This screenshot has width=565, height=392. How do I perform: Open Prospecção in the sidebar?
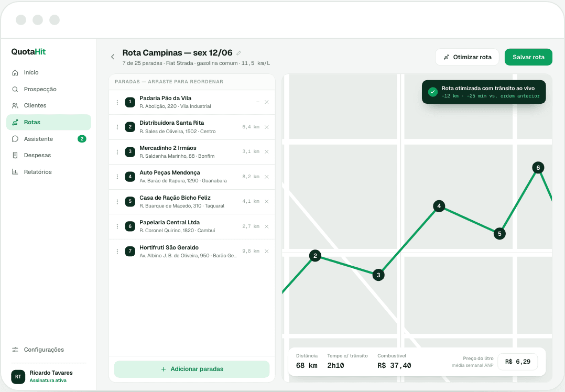(49, 89)
